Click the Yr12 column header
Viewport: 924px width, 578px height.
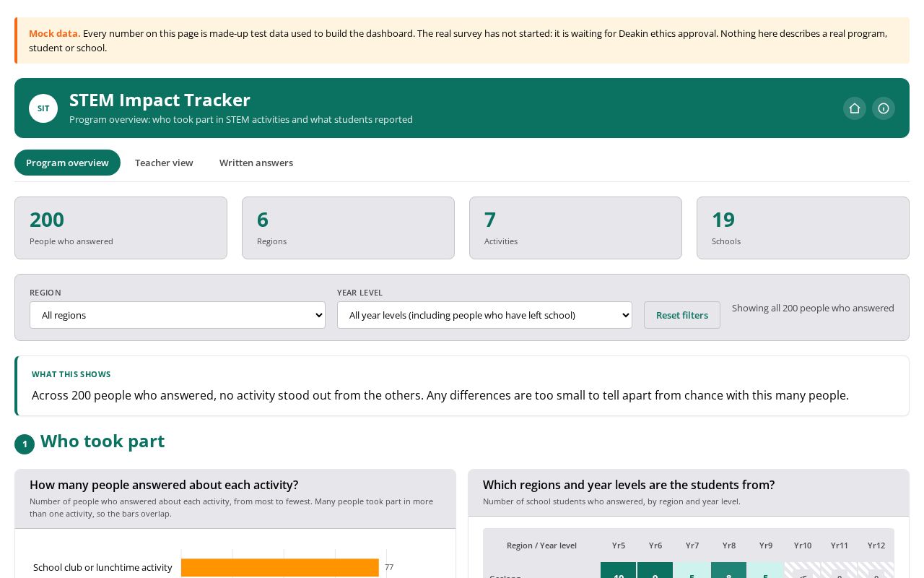(x=876, y=545)
